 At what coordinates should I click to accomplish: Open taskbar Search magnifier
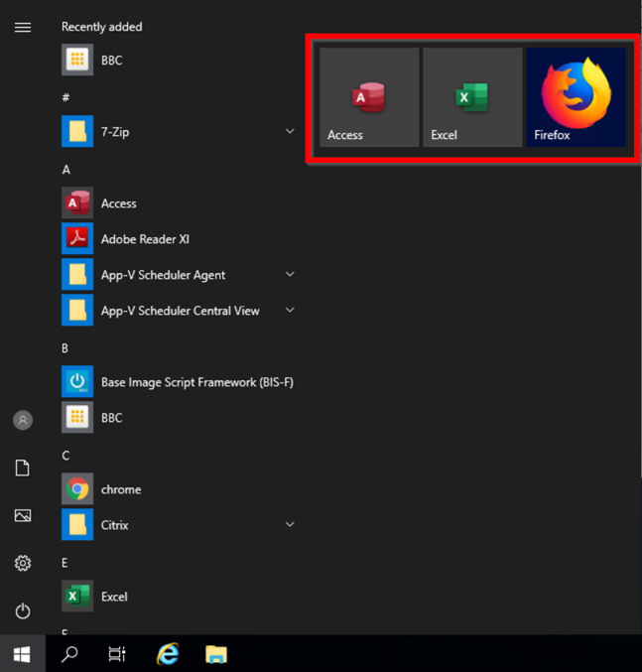69,654
